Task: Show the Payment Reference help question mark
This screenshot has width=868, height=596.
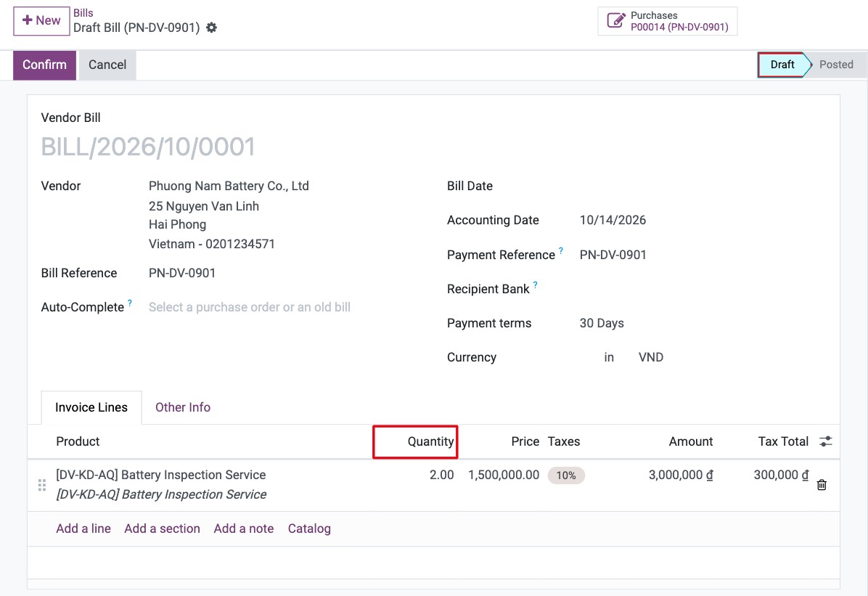Action: [561, 251]
